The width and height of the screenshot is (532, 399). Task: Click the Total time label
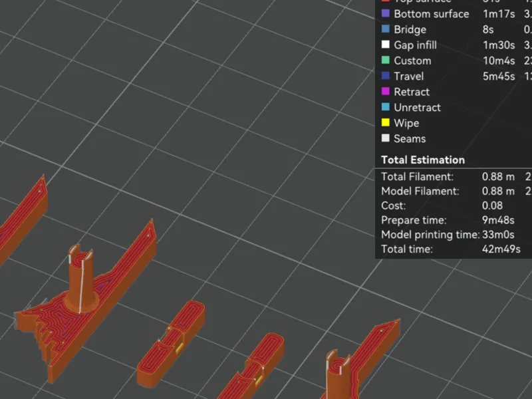pyautogui.click(x=407, y=249)
